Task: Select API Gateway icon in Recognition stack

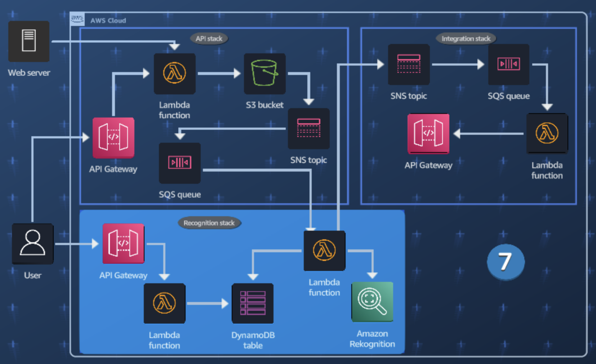Action: click(124, 244)
